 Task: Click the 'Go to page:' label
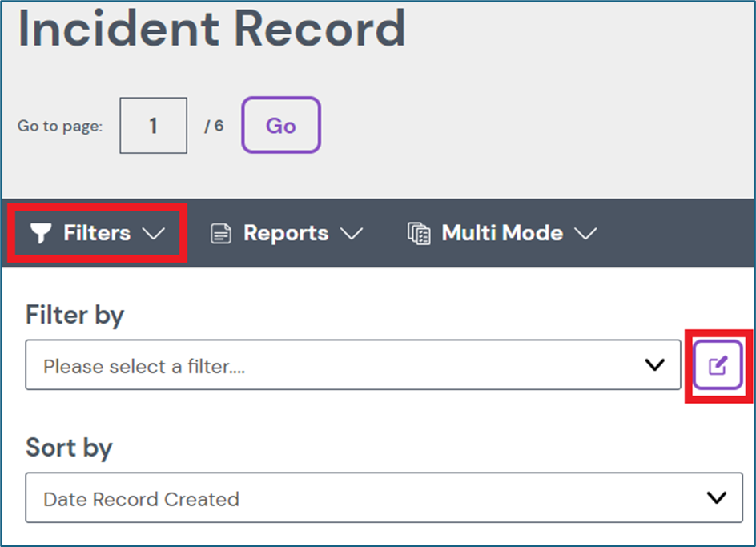(60, 127)
